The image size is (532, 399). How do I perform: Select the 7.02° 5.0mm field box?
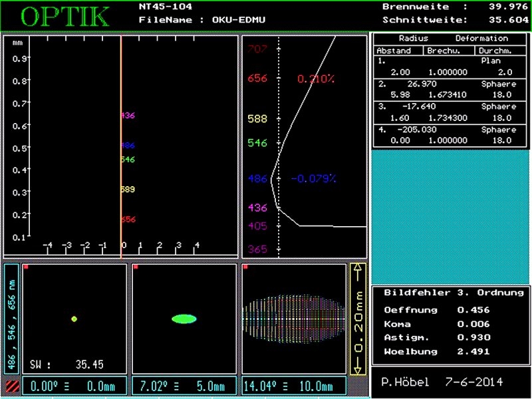pos(184,386)
